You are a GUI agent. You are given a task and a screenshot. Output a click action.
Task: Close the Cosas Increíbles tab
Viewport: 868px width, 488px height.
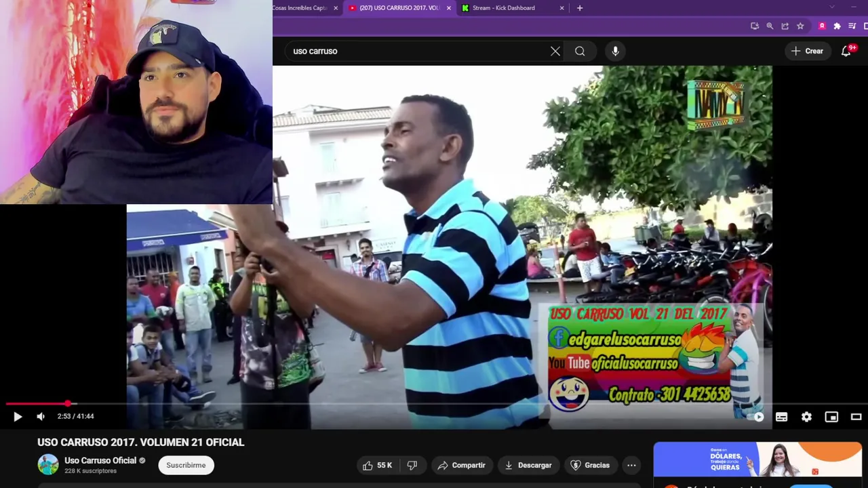pos(336,8)
